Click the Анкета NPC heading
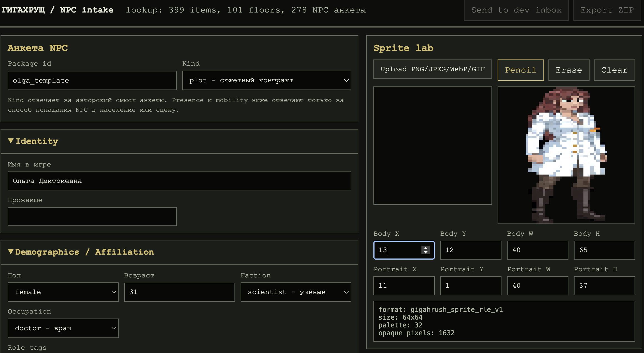The height and width of the screenshot is (353, 644). pos(38,48)
